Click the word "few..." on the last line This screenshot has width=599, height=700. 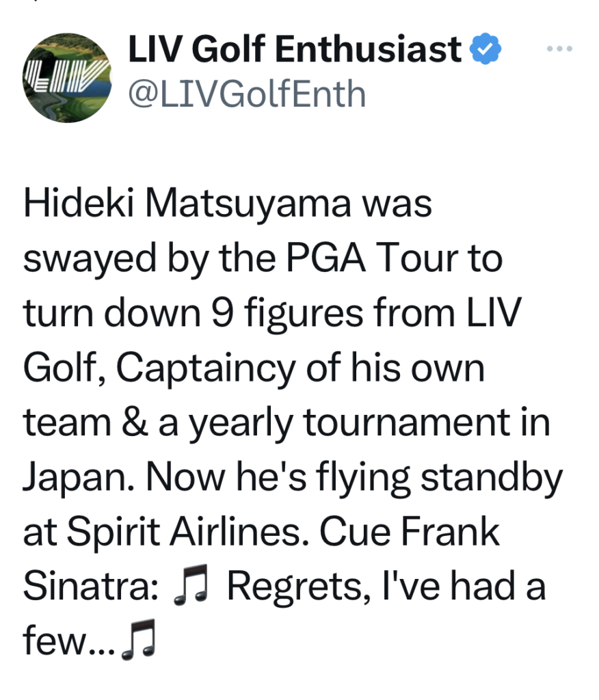(68, 642)
